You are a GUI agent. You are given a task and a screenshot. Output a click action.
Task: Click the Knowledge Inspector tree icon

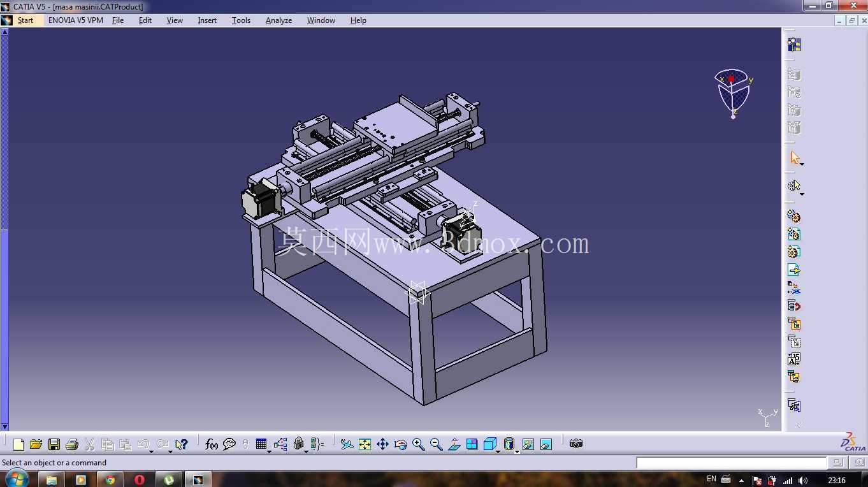click(x=280, y=444)
